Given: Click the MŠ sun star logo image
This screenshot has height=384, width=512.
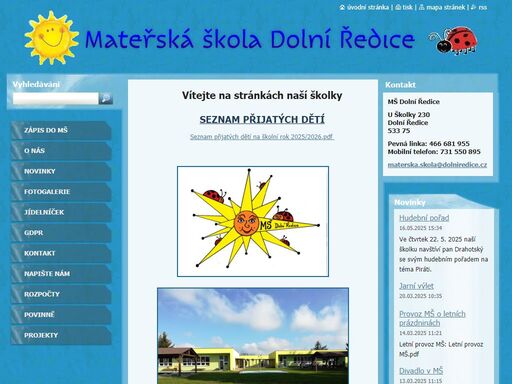Looking at the screenshot, I should click(253, 222).
